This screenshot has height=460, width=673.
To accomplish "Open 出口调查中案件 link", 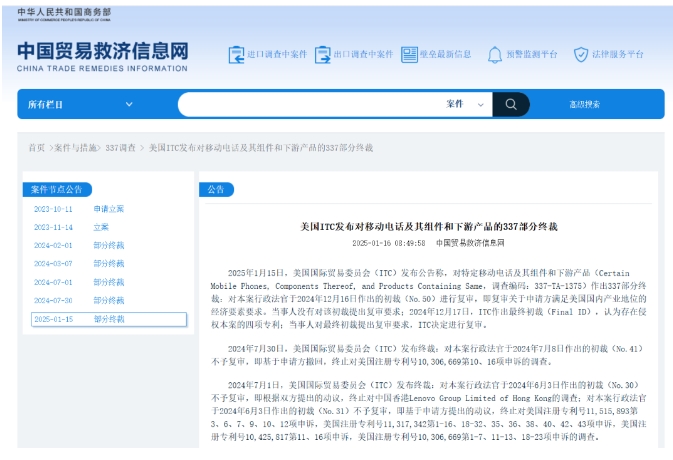I will (364, 54).
